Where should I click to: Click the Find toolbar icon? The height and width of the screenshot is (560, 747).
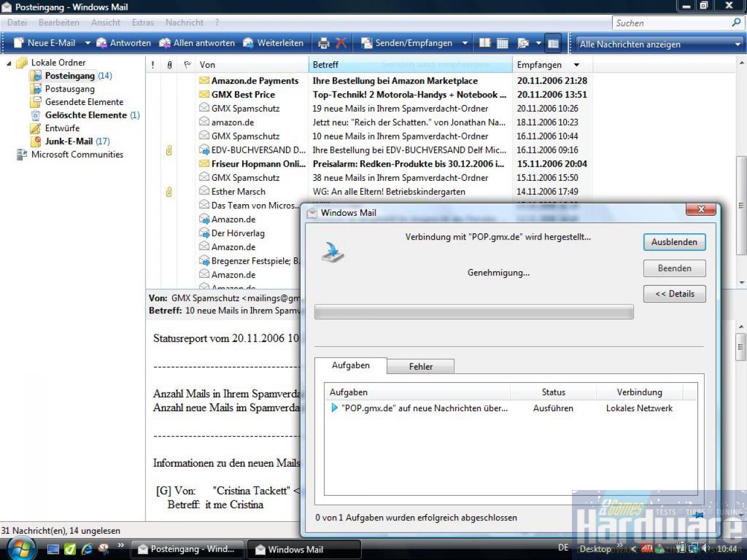coord(523,43)
